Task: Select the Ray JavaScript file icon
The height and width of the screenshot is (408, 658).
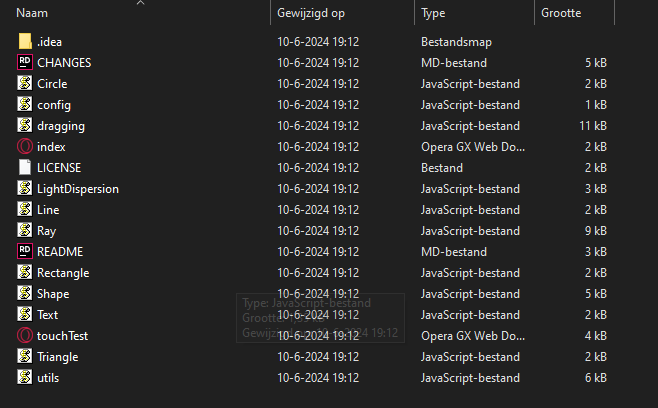Action: coord(25,231)
